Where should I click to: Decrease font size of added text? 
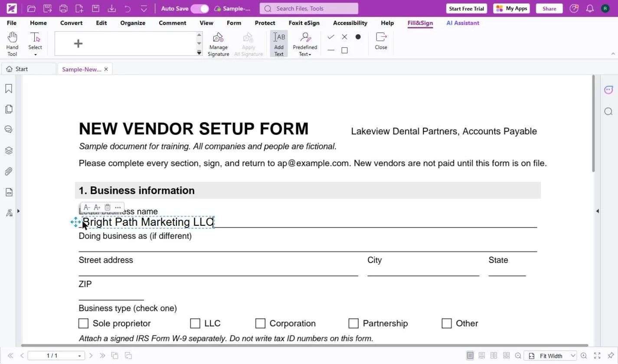(x=87, y=208)
